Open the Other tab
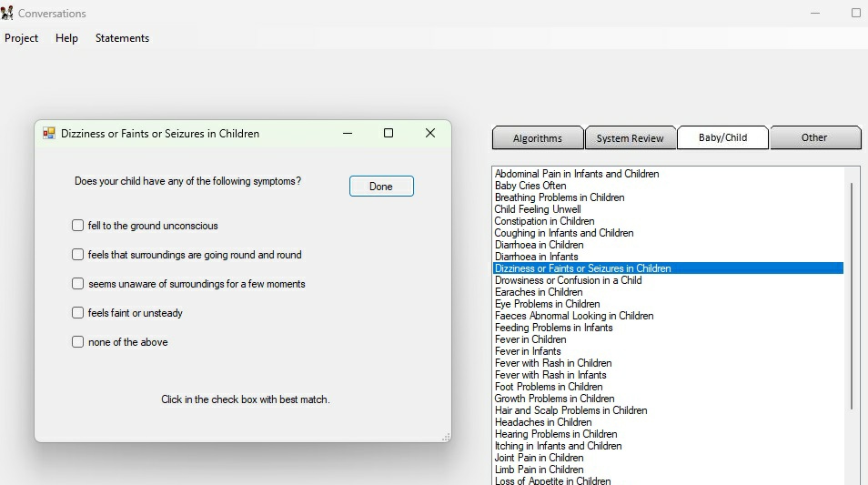 (815, 137)
